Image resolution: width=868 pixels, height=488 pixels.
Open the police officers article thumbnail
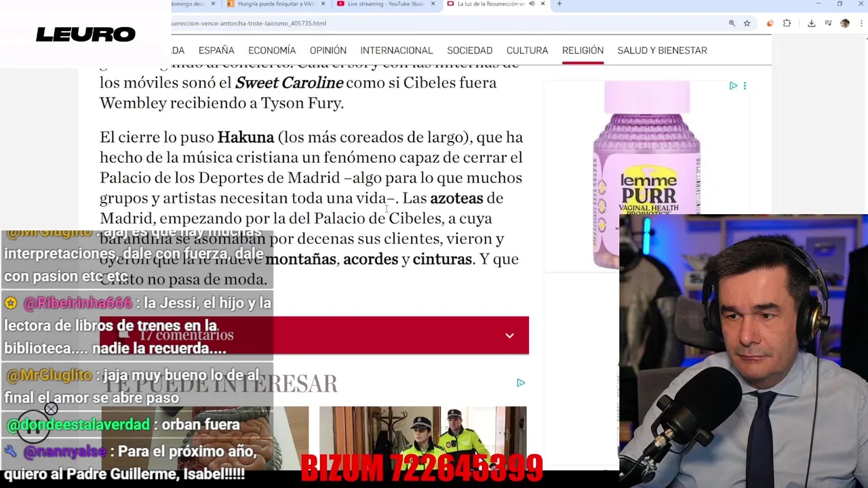tap(422, 437)
